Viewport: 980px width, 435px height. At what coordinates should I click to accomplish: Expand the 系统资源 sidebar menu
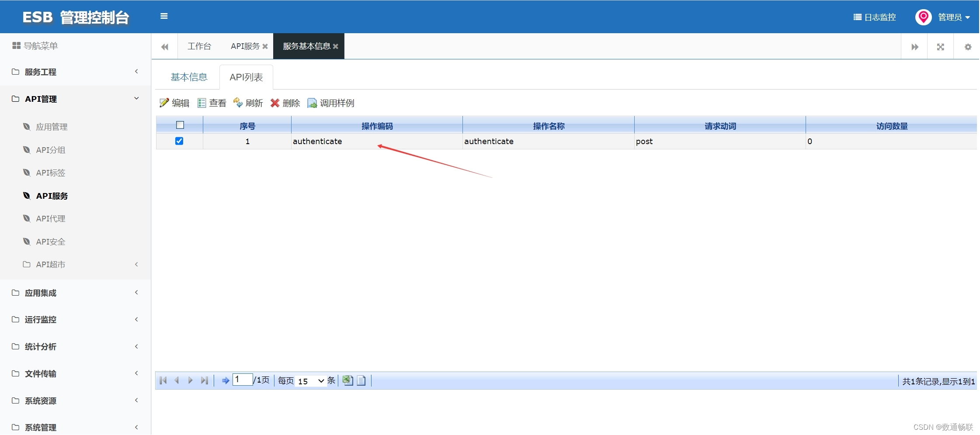[75, 400]
